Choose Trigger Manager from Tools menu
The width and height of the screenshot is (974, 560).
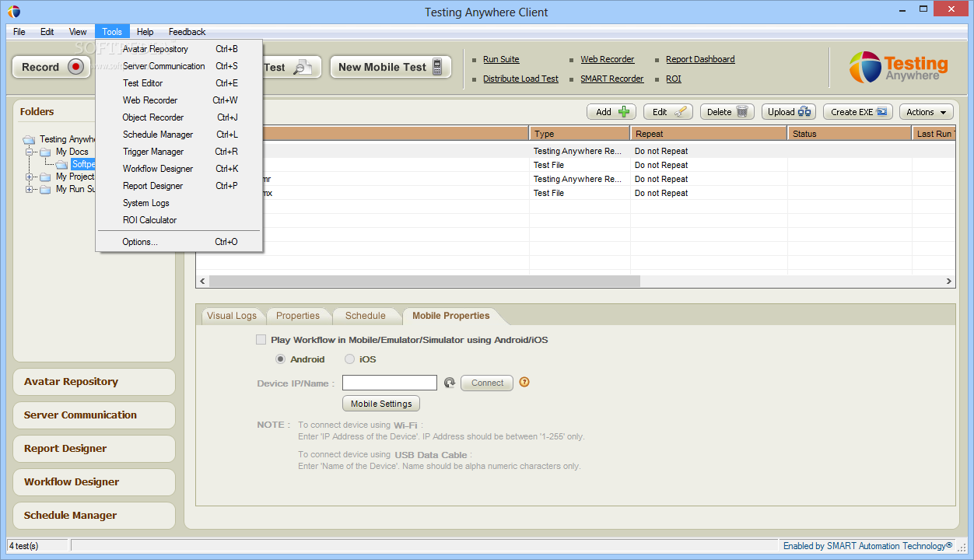pos(180,152)
